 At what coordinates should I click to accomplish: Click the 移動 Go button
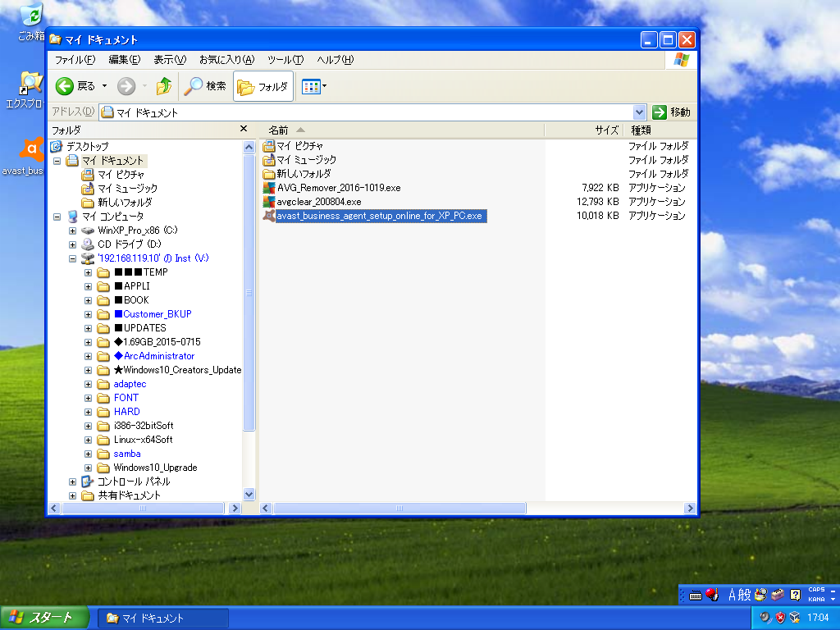click(671, 112)
